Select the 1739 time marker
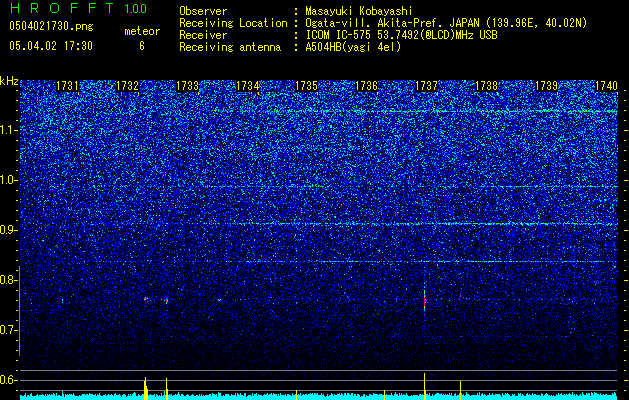This screenshot has height=400, width=629. (546, 86)
